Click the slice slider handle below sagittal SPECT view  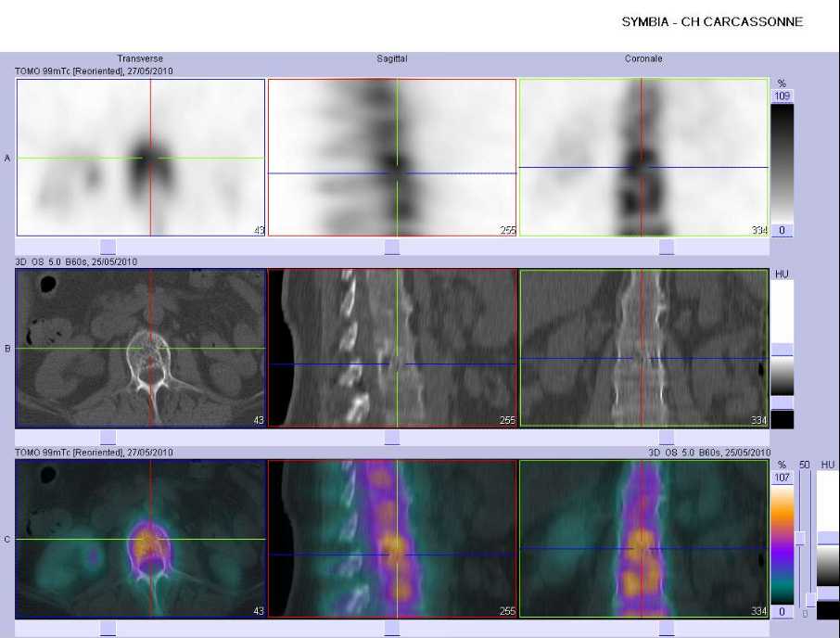tap(392, 247)
